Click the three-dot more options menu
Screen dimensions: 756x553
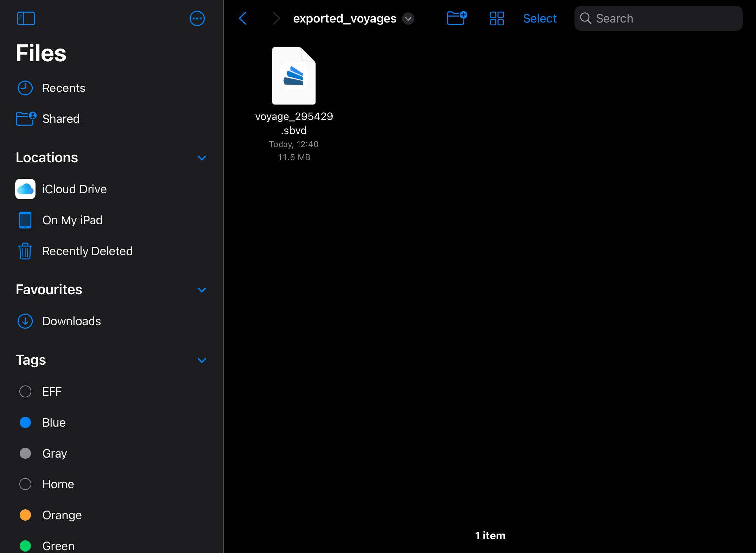pyautogui.click(x=197, y=18)
